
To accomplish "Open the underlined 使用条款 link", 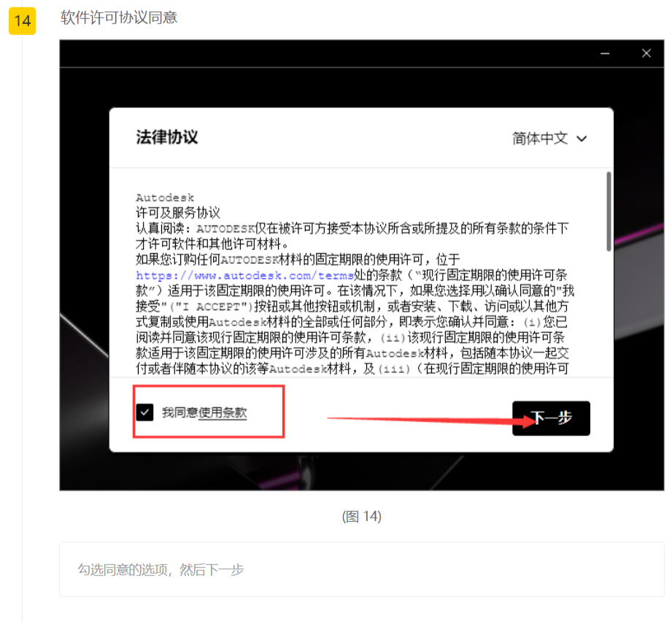I will click(223, 412).
